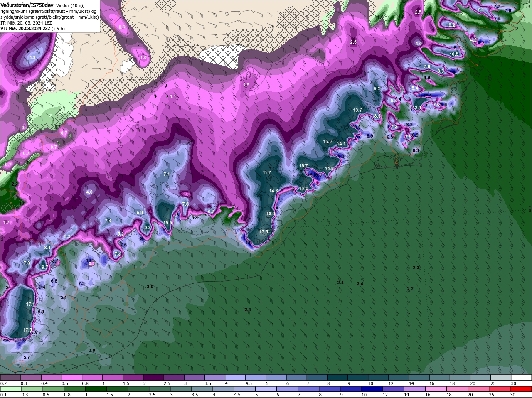Click the 1.7 value label on the map
Image resolution: width=532 pixels, height=398 pixels.
pyautogui.click(x=6, y=223)
